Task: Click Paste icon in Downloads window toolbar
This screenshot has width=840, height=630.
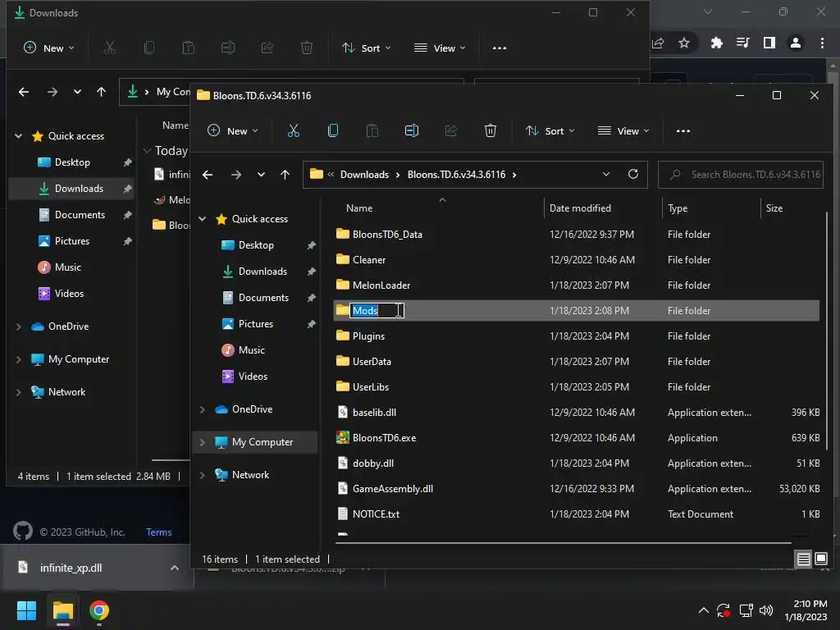Action: pos(189,48)
